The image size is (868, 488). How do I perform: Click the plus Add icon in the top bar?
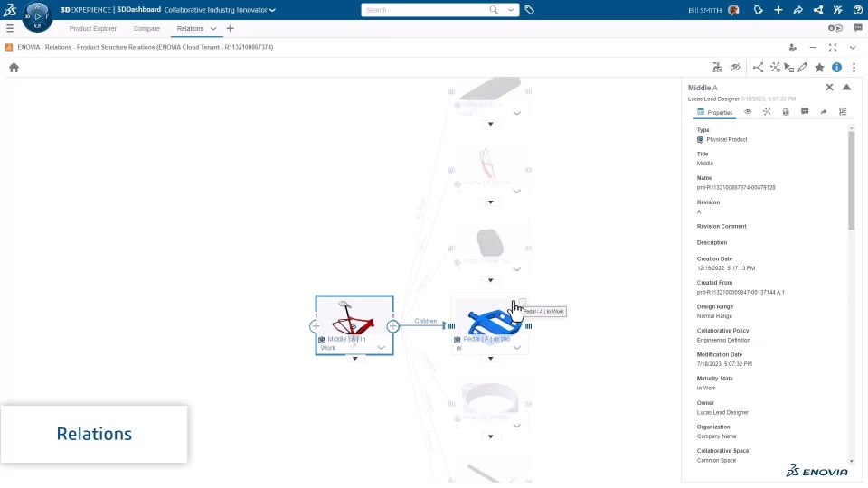coord(778,10)
